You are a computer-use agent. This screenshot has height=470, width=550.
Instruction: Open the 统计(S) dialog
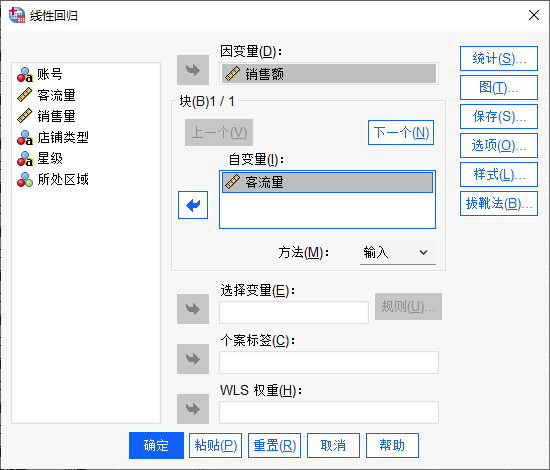pos(499,59)
